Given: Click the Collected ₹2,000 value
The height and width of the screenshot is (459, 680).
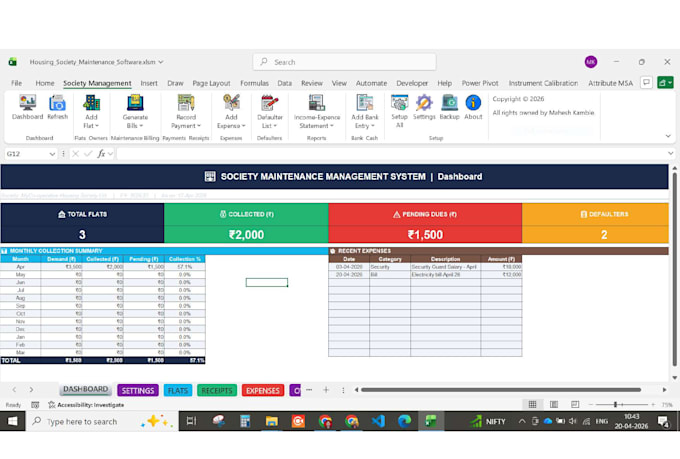Looking at the screenshot, I should (246, 235).
